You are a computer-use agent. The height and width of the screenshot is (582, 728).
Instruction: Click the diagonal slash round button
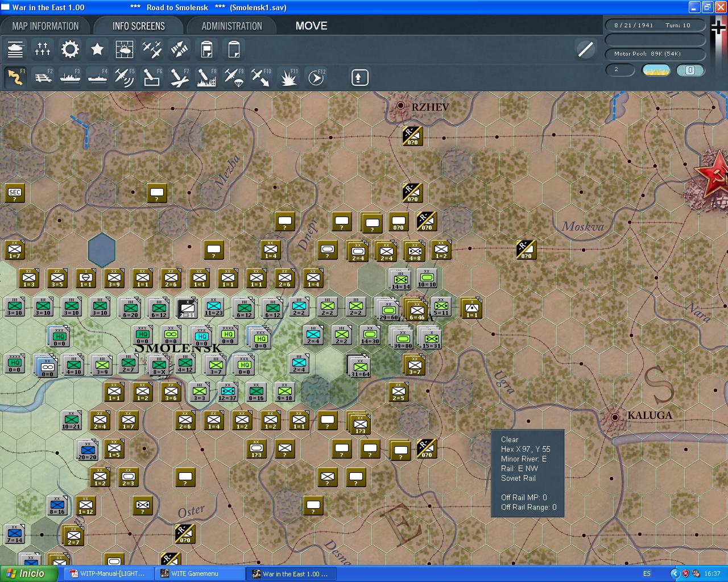tap(585, 49)
